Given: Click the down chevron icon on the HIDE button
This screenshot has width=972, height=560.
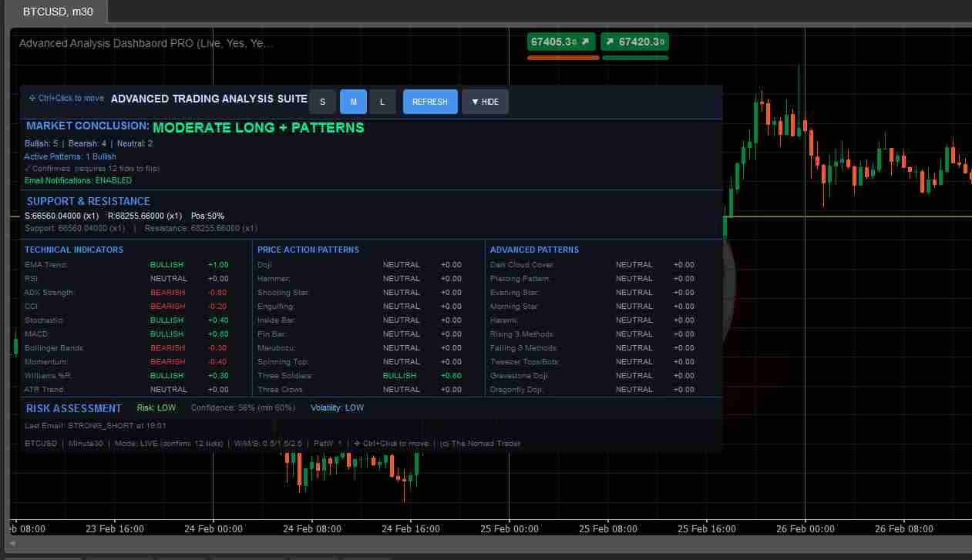Looking at the screenshot, I should tap(475, 101).
